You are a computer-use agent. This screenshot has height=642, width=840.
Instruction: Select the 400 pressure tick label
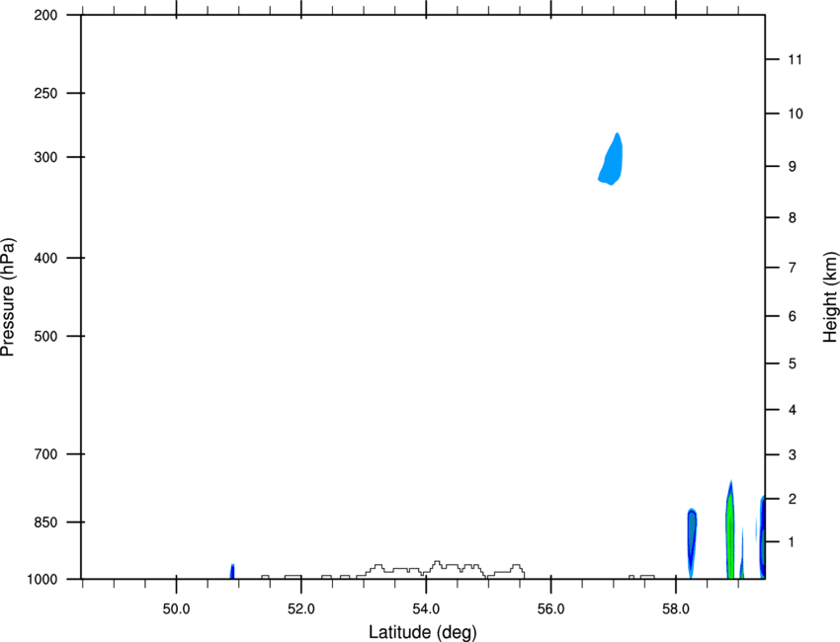click(x=45, y=258)
